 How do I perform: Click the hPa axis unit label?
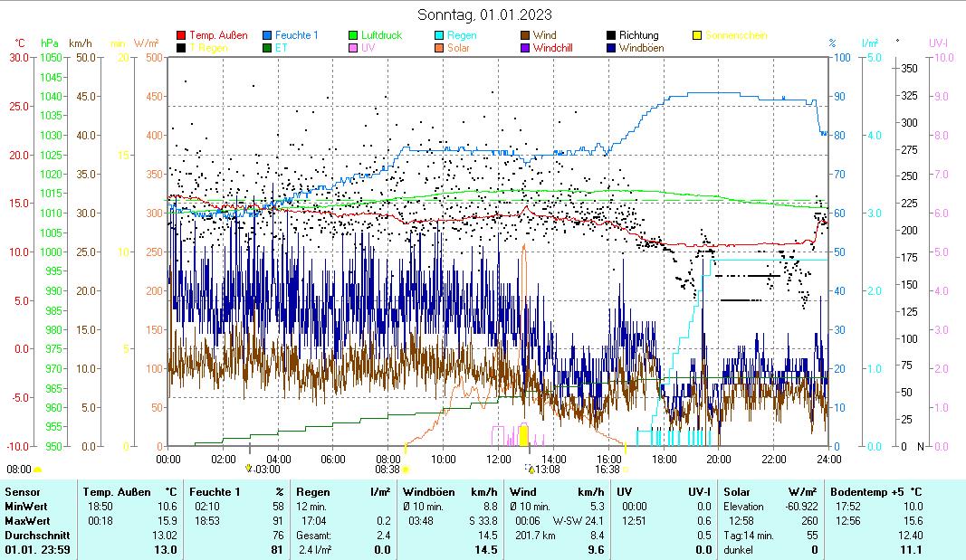49,43
